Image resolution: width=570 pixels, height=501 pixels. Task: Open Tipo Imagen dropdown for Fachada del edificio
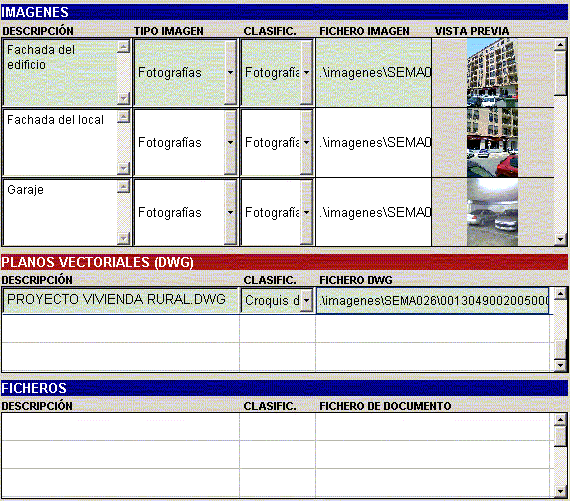click(x=230, y=72)
